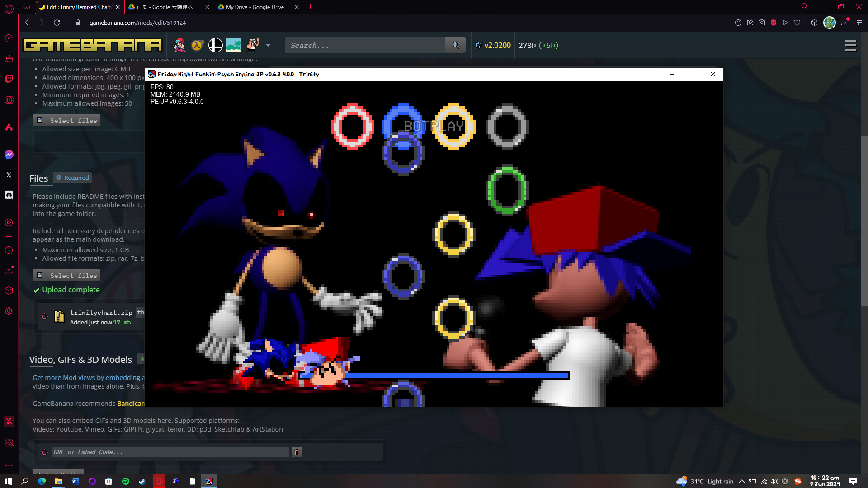868x488 pixels.
Task: Focus the URL or Embed Code field
Action: (170, 452)
